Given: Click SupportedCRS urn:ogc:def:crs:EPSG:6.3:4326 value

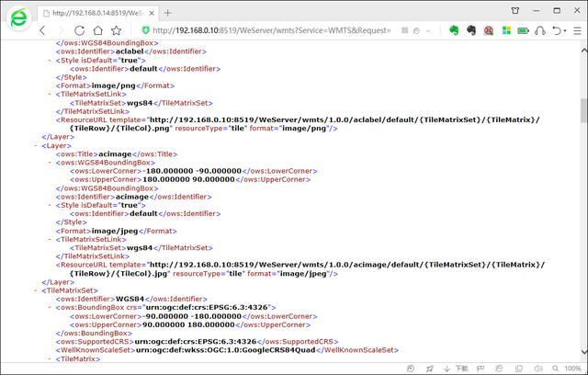Looking at the screenshot, I should (x=196, y=342).
